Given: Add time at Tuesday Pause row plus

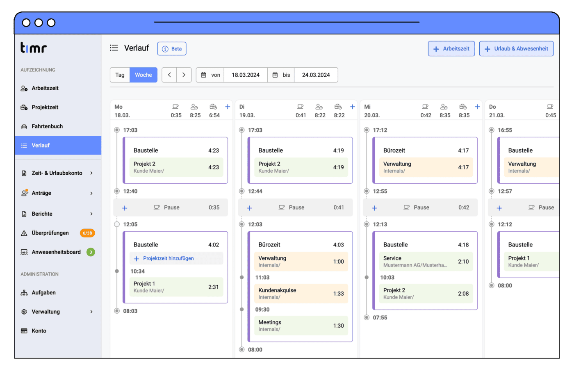Looking at the screenshot, I should point(249,208).
